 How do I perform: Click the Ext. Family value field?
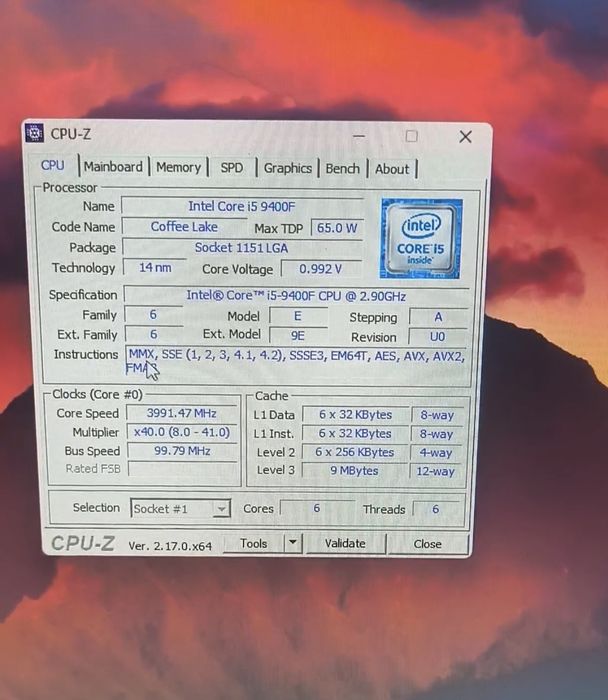[154, 334]
